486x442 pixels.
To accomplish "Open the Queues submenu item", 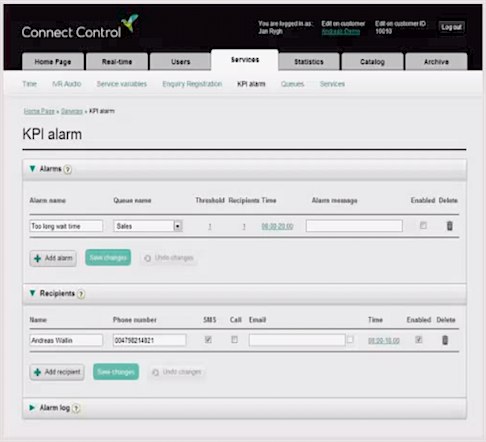I will [x=292, y=84].
